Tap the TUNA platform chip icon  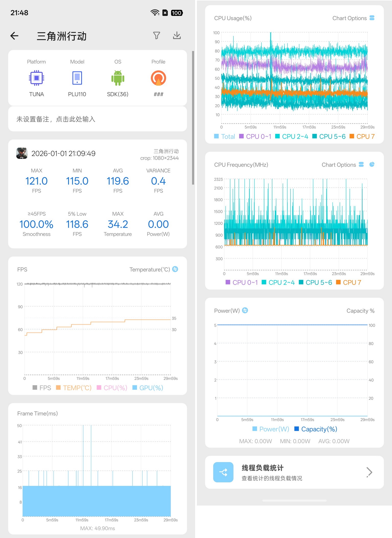[x=37, y=78]
